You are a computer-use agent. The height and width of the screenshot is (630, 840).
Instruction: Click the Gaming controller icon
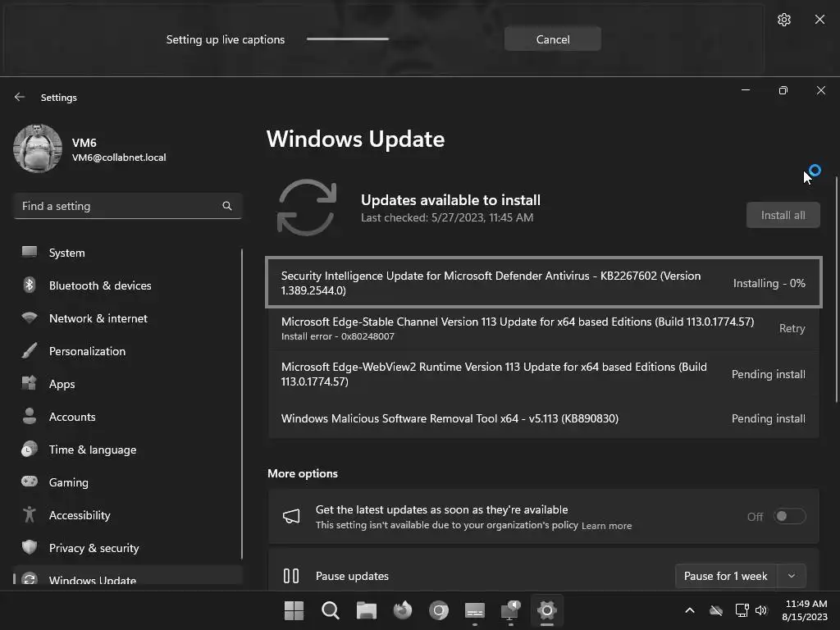coord(30,481)
